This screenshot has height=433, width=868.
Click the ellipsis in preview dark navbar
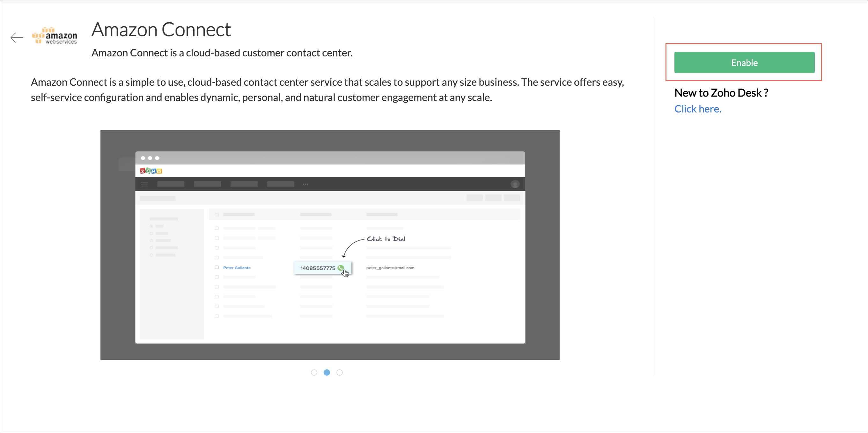(305, 184)
